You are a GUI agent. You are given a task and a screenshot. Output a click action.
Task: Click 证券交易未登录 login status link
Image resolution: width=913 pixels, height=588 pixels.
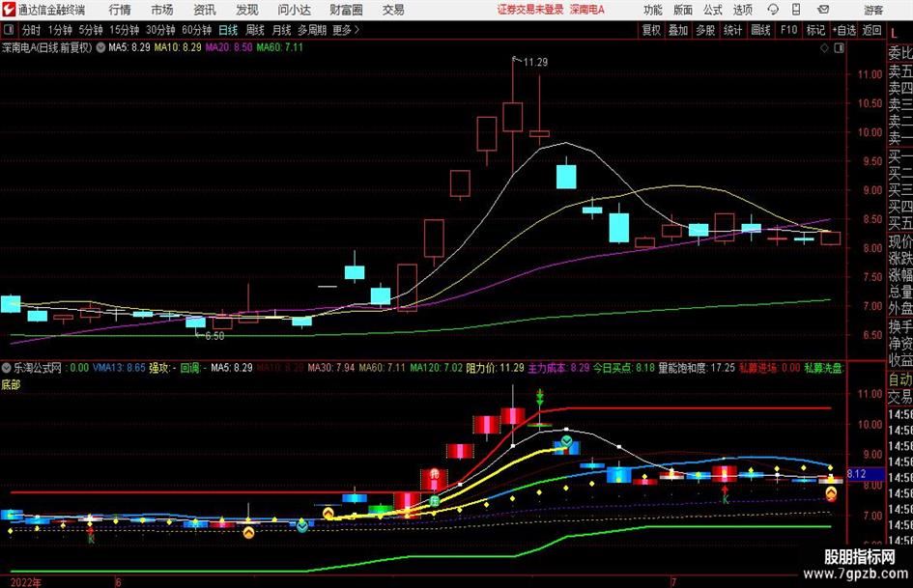click(530, 10)
